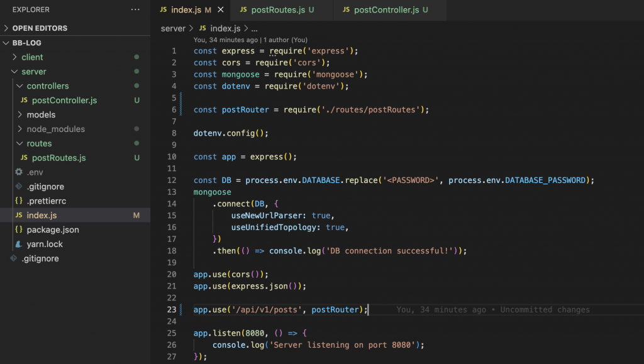This screenshot has width=644, height=364.
Task: Close the index.js editor tab
Action: click(221, 9)
